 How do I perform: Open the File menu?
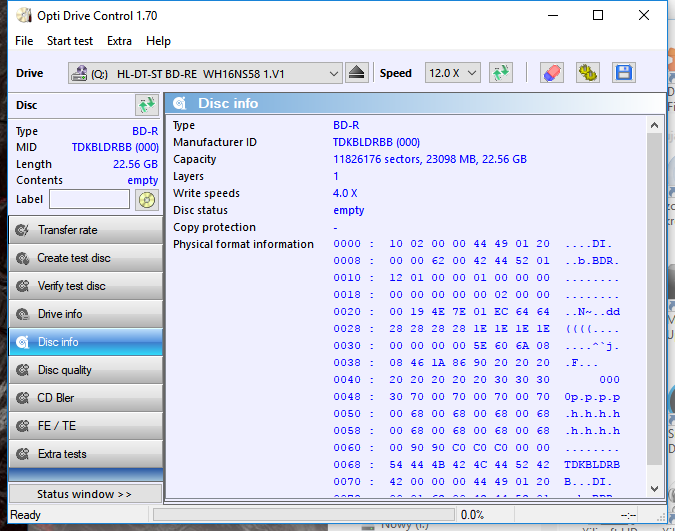pos(24,41)
